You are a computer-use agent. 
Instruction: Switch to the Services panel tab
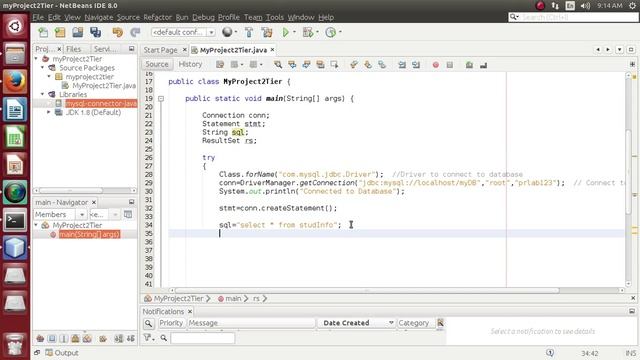point(104,49)
